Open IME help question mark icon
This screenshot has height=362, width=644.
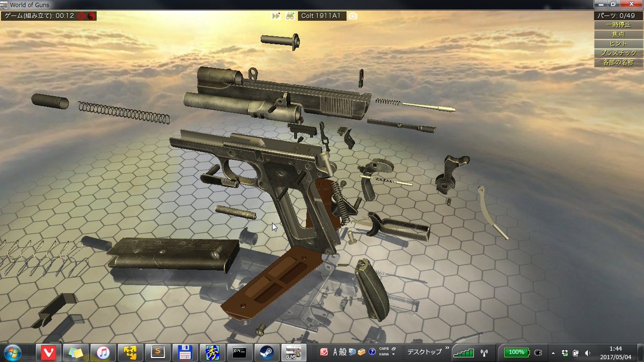click(372, 352)
